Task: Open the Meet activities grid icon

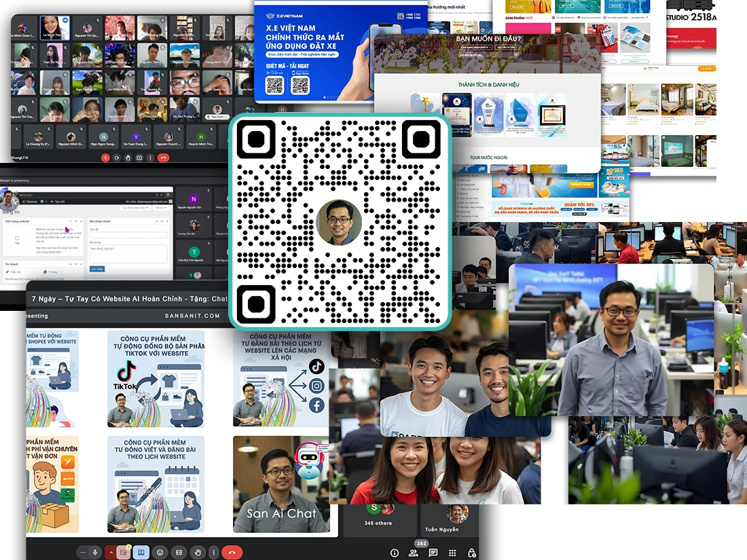Action: click(x=452, y=552)
